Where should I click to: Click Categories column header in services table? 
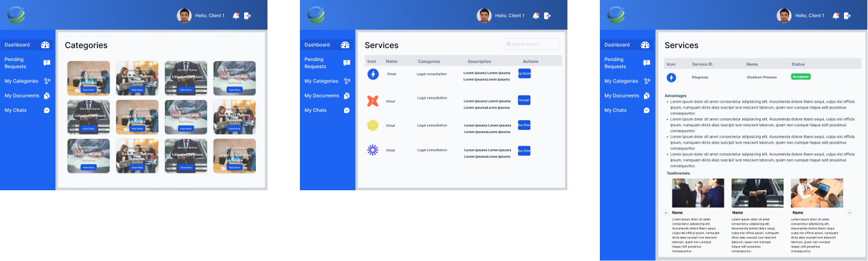[428, 62]
